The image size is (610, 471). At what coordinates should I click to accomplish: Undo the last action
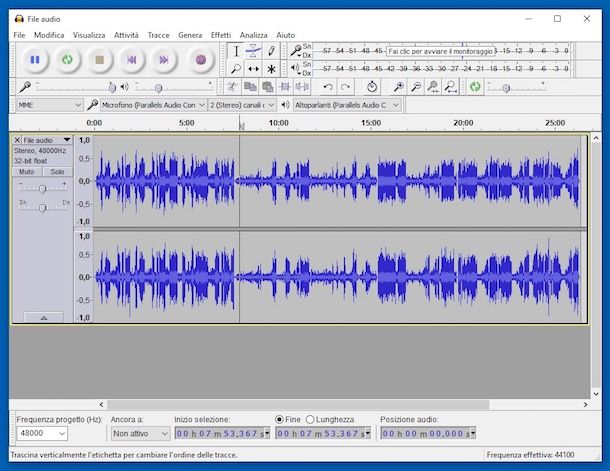tap(328, 87)
